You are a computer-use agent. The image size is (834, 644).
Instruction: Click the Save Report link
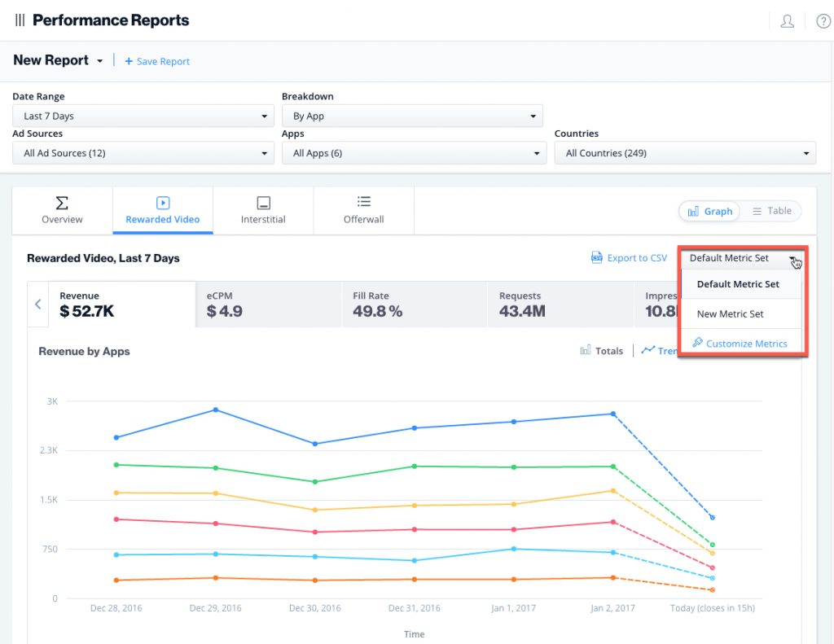[x=156, y=61]
